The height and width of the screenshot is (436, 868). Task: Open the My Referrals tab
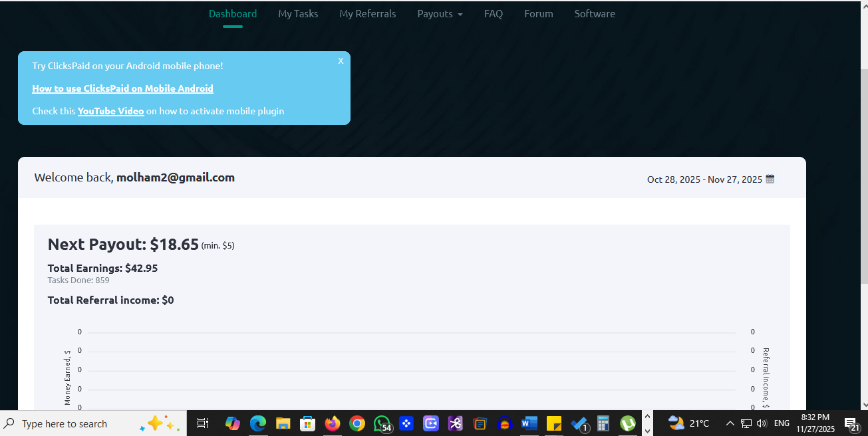click(x=367, y=14)
